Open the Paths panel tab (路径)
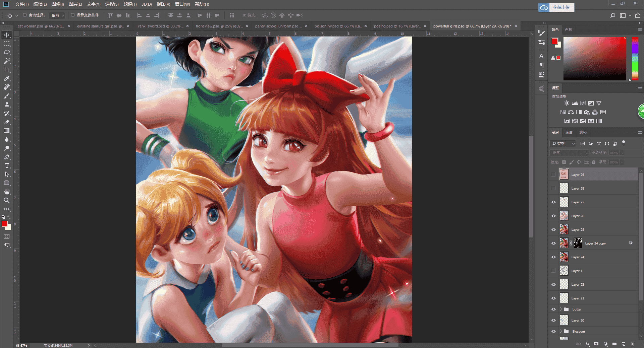 [583, 133]
